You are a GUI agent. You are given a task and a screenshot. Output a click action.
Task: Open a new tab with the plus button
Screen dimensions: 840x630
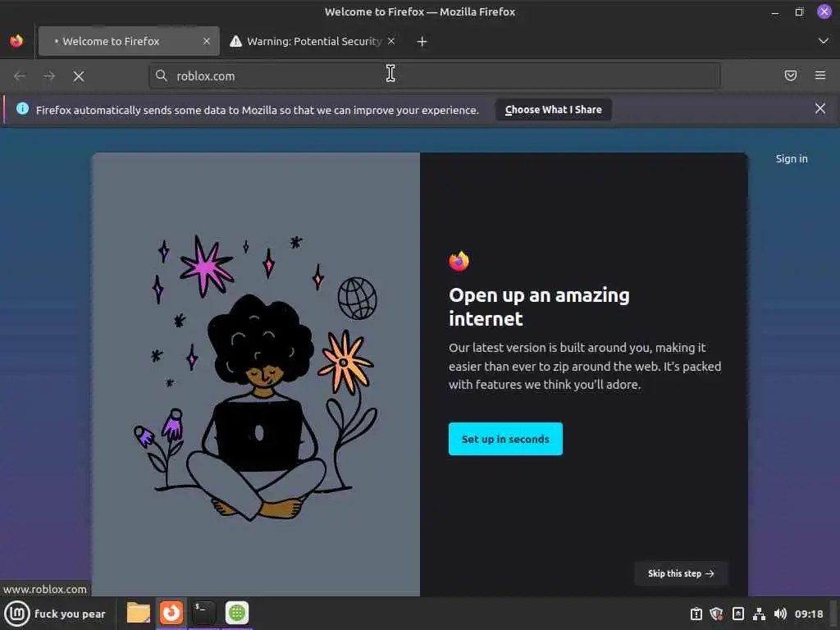pos(422,41)
